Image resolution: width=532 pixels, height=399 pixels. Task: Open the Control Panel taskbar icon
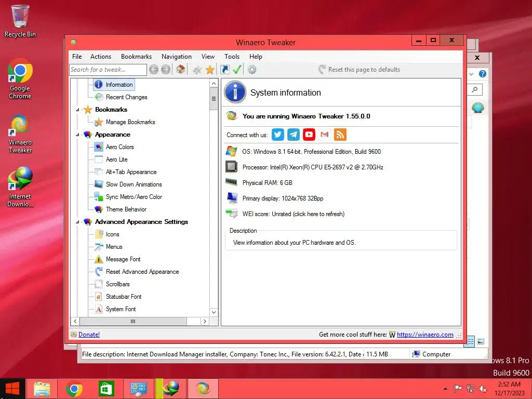[138, 389]
